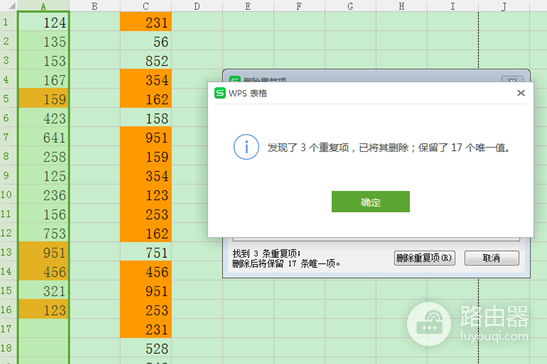Click cell A2 containing 135
The image size is (547, 364).
click(44, 41)
